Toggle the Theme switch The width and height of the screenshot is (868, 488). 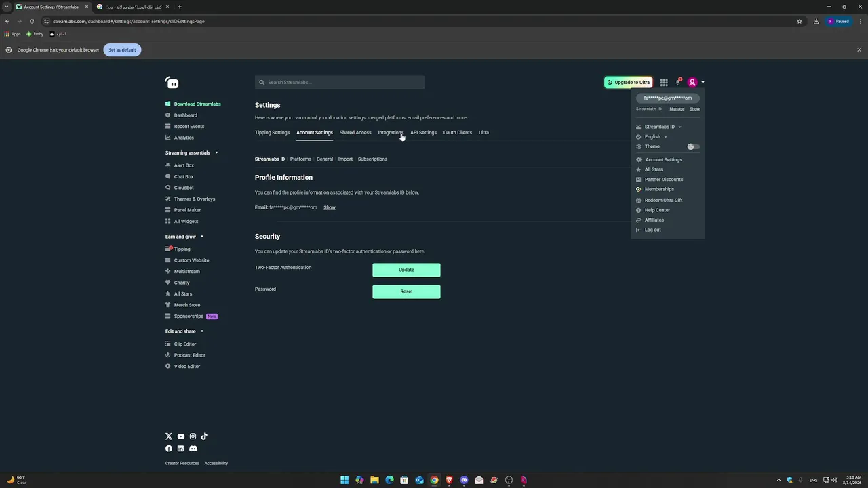coord(693,146)
